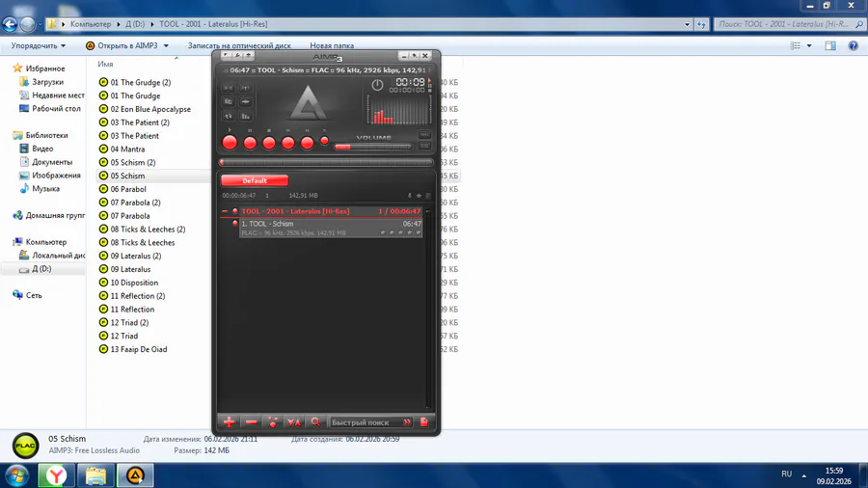Open the playlist sorting arrows button
868x488 pixels.
[x=294, y=422]
